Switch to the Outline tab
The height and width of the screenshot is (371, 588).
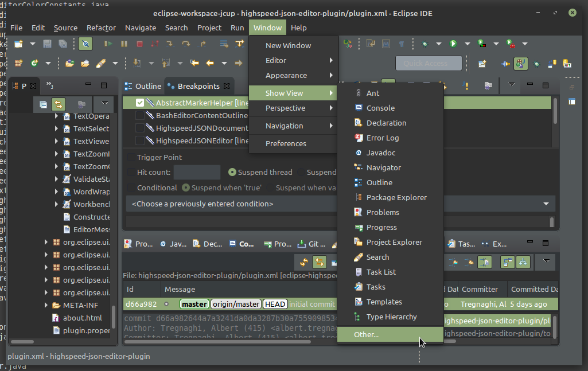143,86
